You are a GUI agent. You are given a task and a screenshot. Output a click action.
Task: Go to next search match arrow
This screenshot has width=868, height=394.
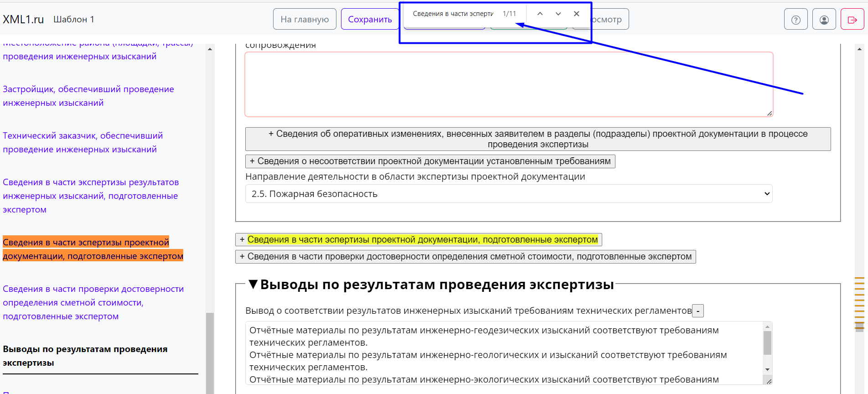(558, 14)
